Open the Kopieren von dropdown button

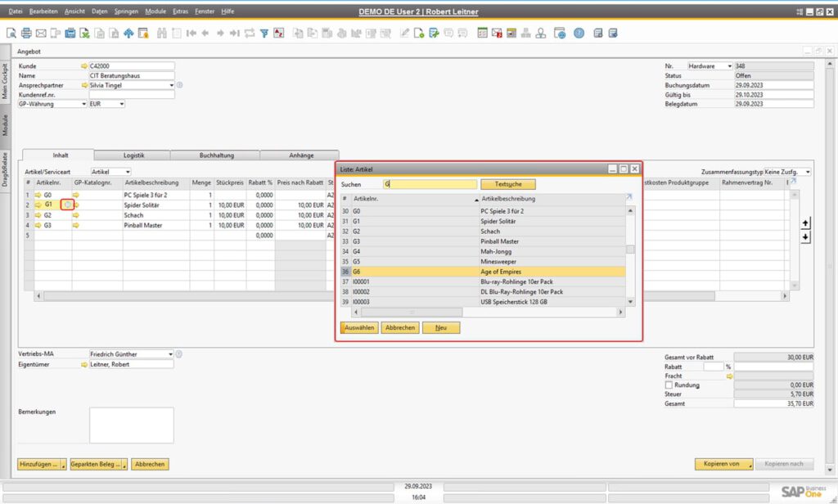pyautogui.click(x=724, y=464)
